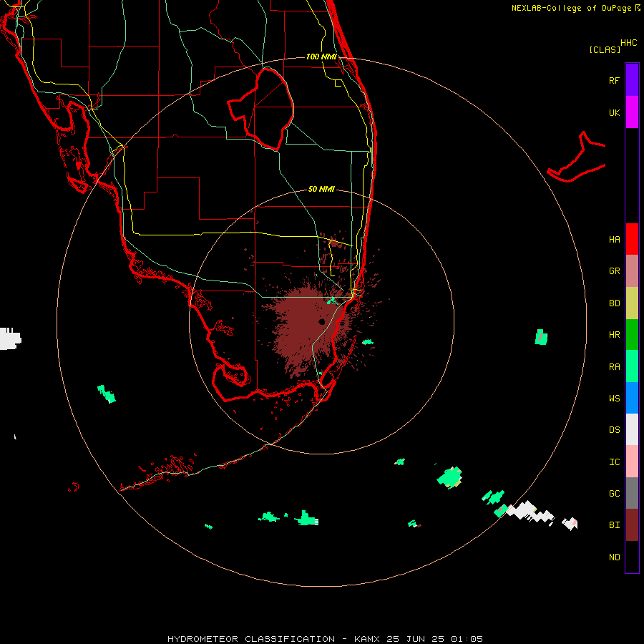Image resolution: width=644 pixels, height=644 pixels.
Task: Click the "UK" legend label
Action: coord(614,112)
